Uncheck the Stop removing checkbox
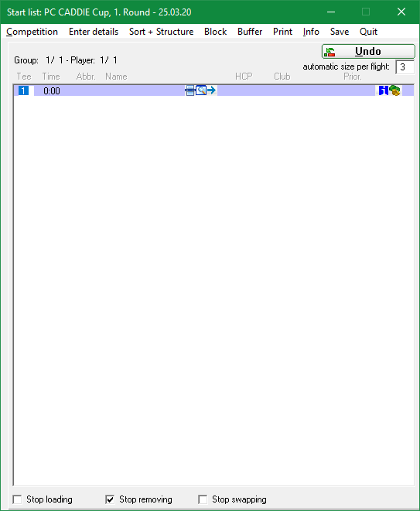420x511 pixels. click(x=110, y=499)
